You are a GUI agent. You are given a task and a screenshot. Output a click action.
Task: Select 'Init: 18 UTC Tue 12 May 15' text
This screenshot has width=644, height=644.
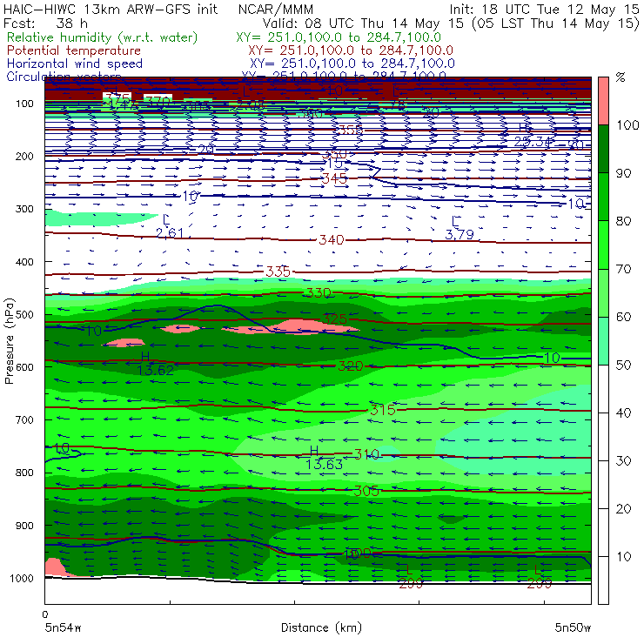click(544, 9)
